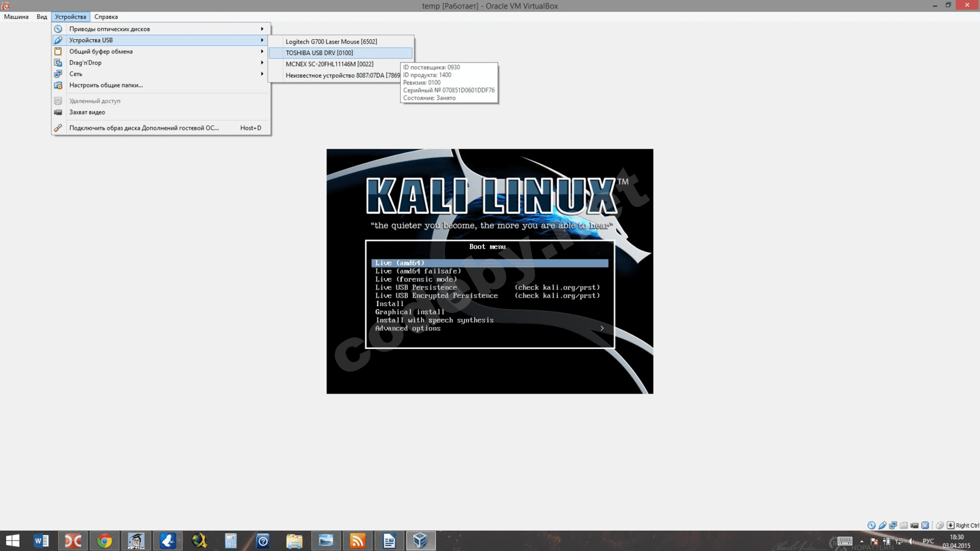
Task: Click the optical disc status bar indicator
Action: pyautogui.click(x=872, y=525)
